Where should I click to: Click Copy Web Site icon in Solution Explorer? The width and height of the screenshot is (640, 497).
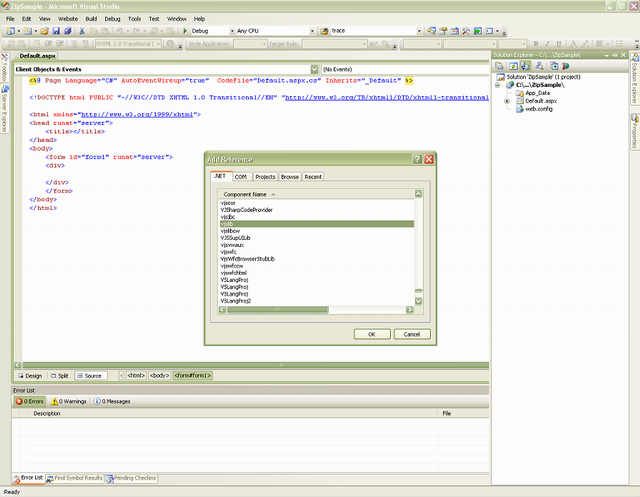coord(554,66)
